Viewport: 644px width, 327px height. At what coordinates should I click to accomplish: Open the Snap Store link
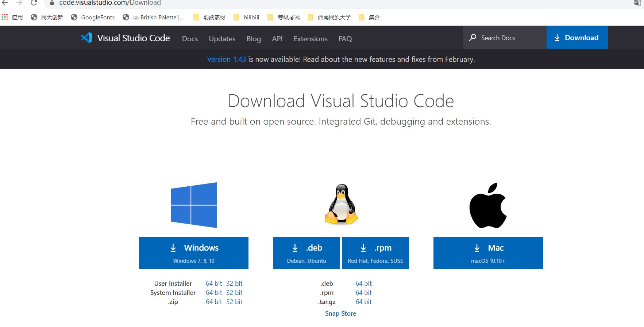tap(341, 313)
